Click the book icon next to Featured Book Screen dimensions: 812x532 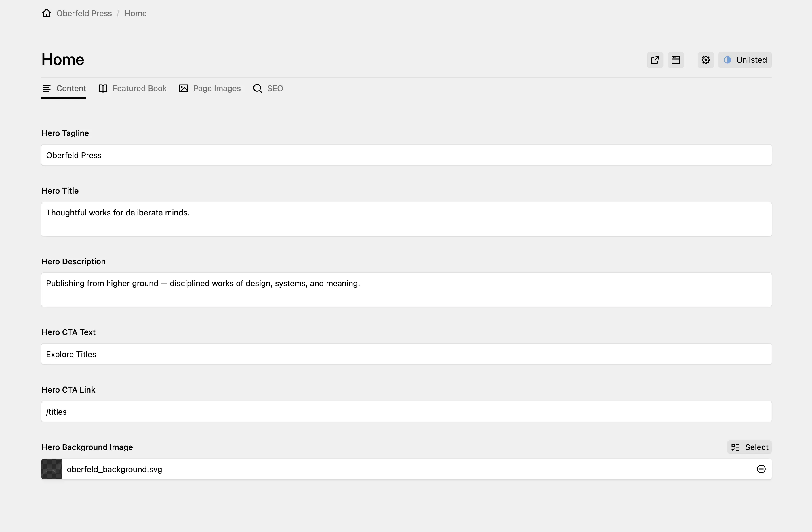(103, 88)
